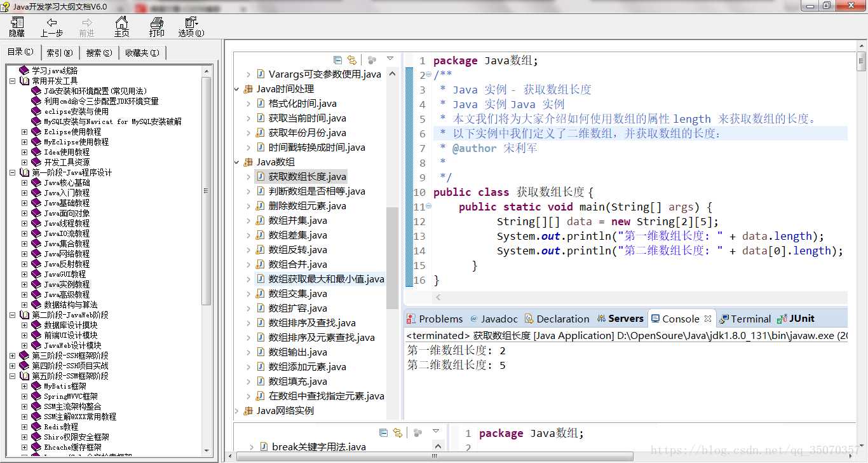868x463 pixels.
Task: Toggle Link with Editor above Varargs可变参数使用.java
Action: tap(351, 60)
